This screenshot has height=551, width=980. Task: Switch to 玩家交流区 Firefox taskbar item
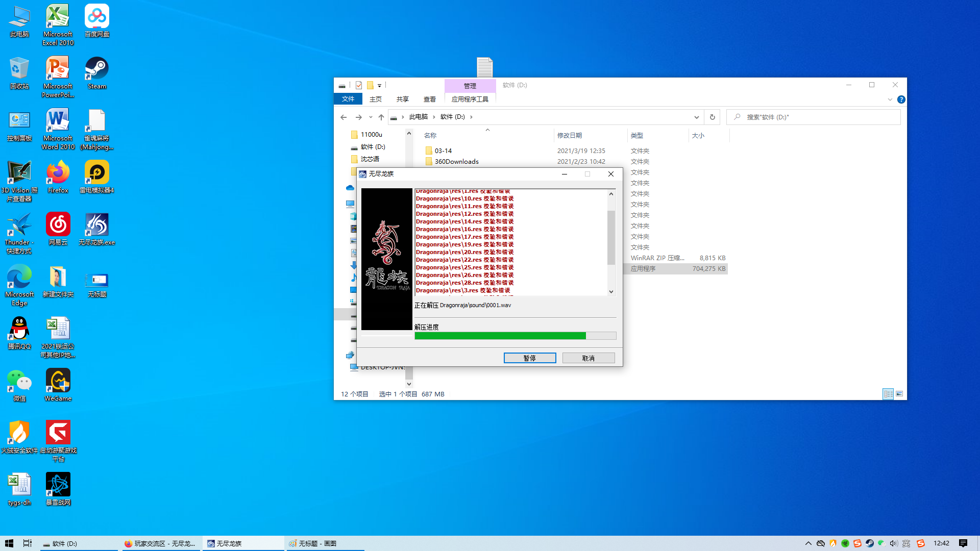point(161,543)
